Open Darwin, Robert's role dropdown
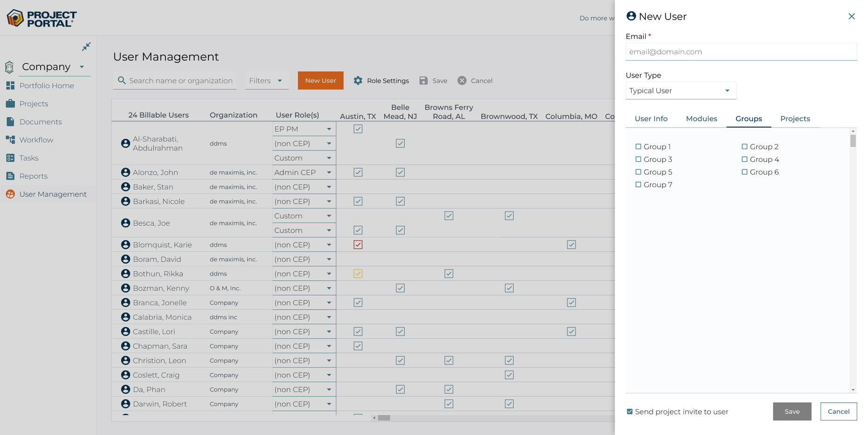Viewport: 868px width, 435px height. click(x=304, y=404)
